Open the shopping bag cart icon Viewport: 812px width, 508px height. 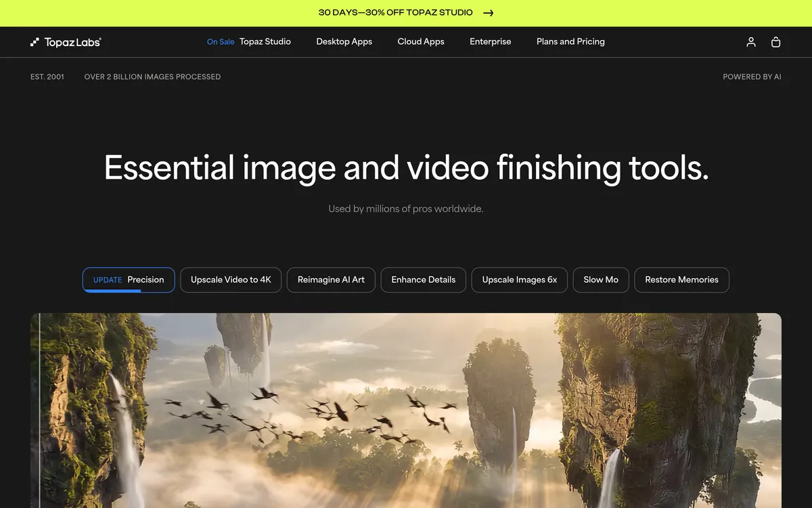775,42
